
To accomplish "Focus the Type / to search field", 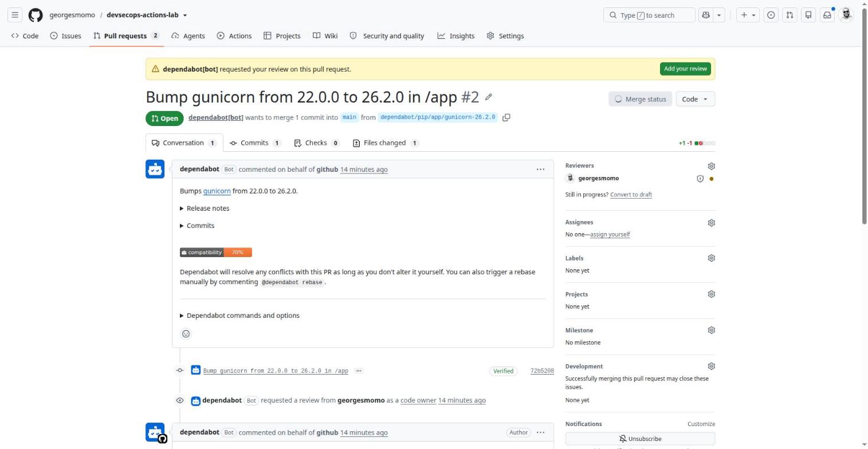I will pos(649,15).
